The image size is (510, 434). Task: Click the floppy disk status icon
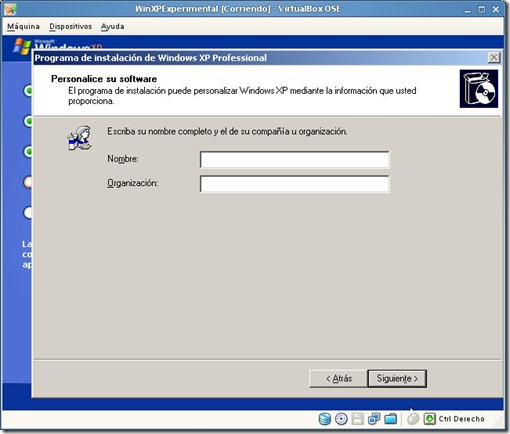pyautogui.click(x=357, y=419)
